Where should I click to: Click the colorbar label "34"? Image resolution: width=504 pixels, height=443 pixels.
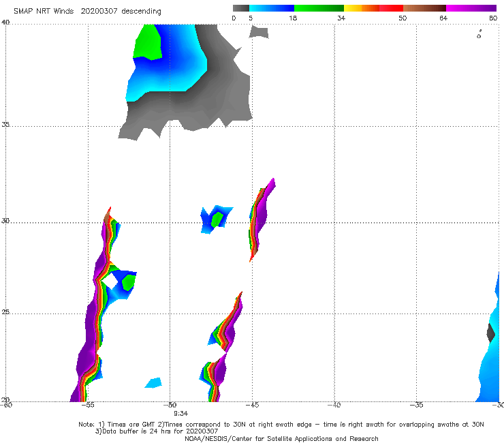pos(341,18)
